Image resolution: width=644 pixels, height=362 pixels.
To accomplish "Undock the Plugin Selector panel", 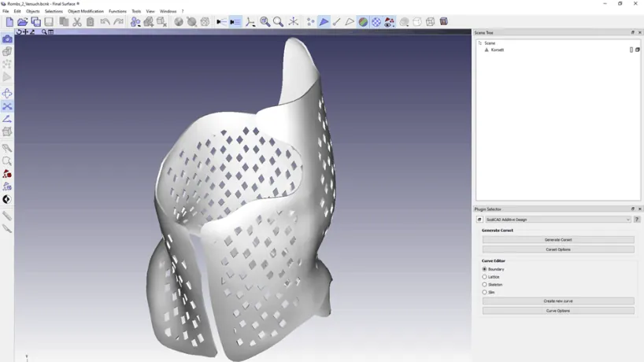I will (x=633, y=209).
